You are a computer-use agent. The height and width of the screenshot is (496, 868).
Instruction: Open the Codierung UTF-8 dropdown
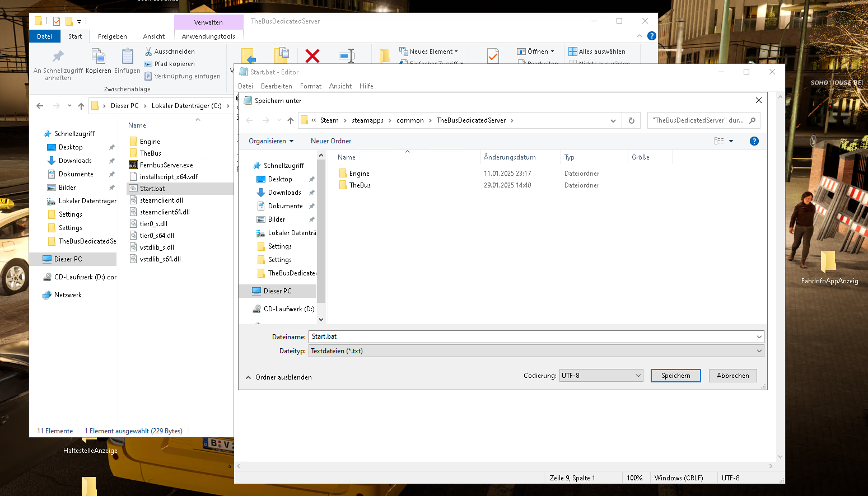click(601, 376)
